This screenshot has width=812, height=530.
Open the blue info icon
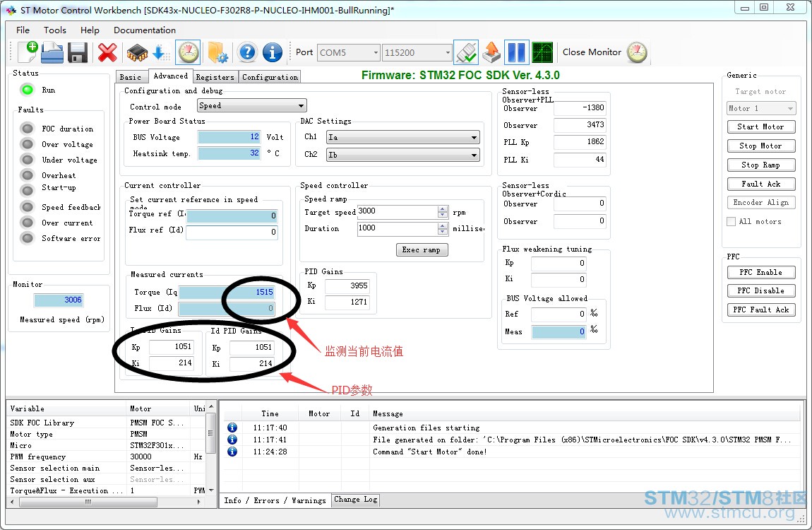pos(273,52)
